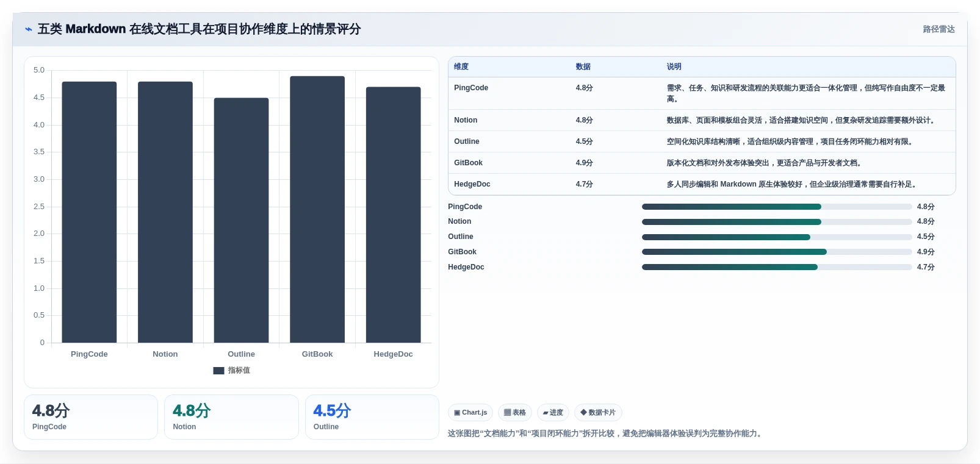
Task: Click footer note 这张图把 text
Action: 606,434
